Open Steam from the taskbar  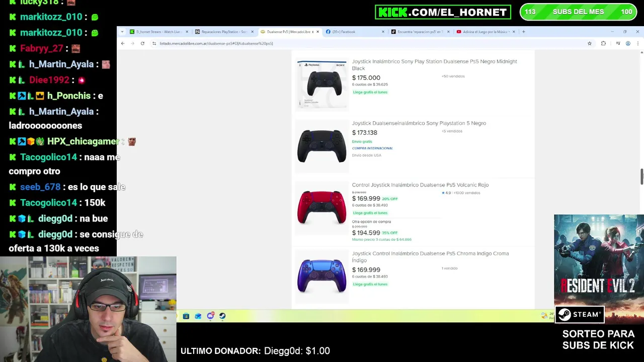click(222, 316)
